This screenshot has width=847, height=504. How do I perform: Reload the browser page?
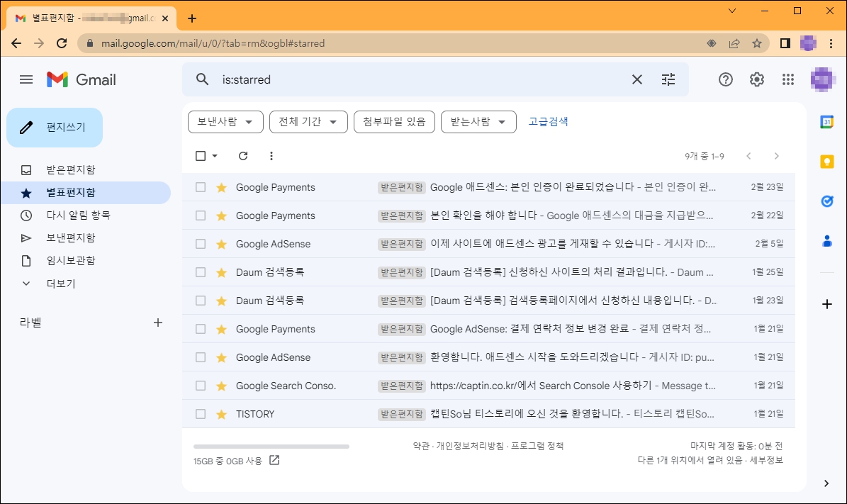tap(62, 43)
